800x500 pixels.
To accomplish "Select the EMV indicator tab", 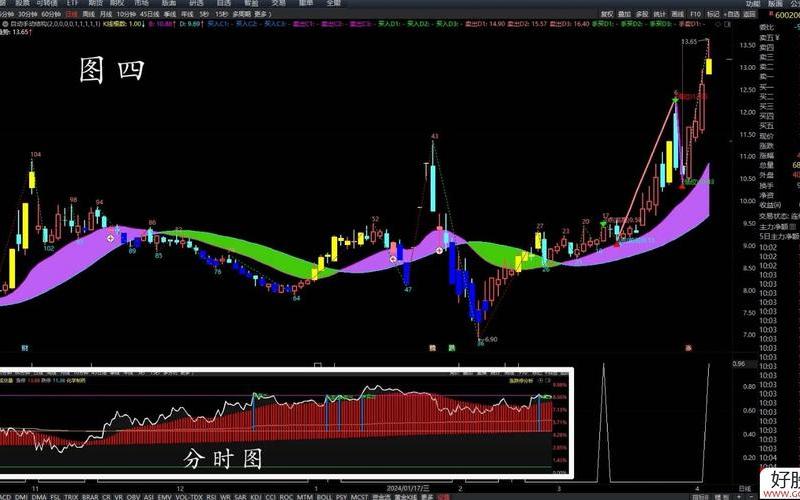I will click(163, 496).
